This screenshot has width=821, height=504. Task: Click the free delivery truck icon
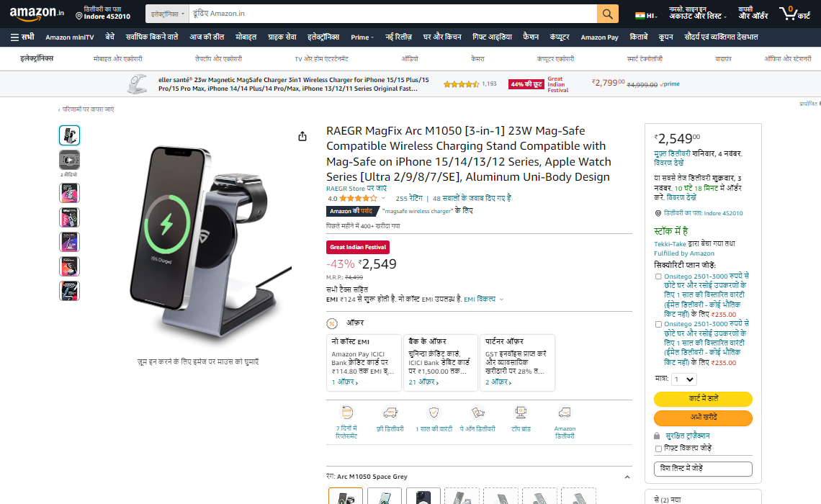pos(390,413)
